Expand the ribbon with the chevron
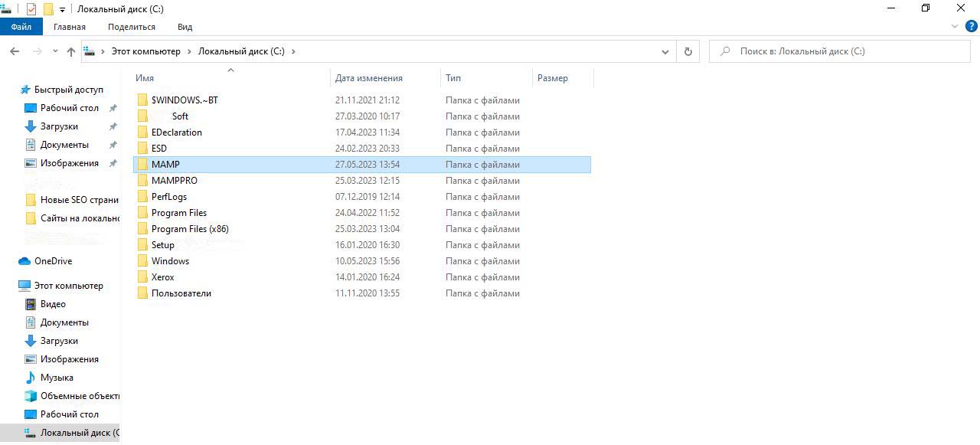Image resolution: width=980 pixels, height=445 pixels. 955,26
